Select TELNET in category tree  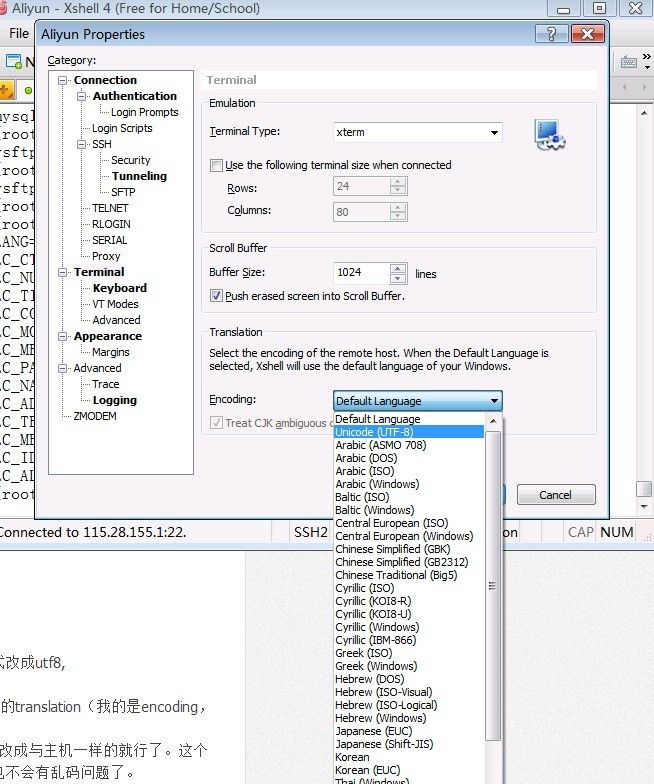pyautogui.click(x=110, y=208)
